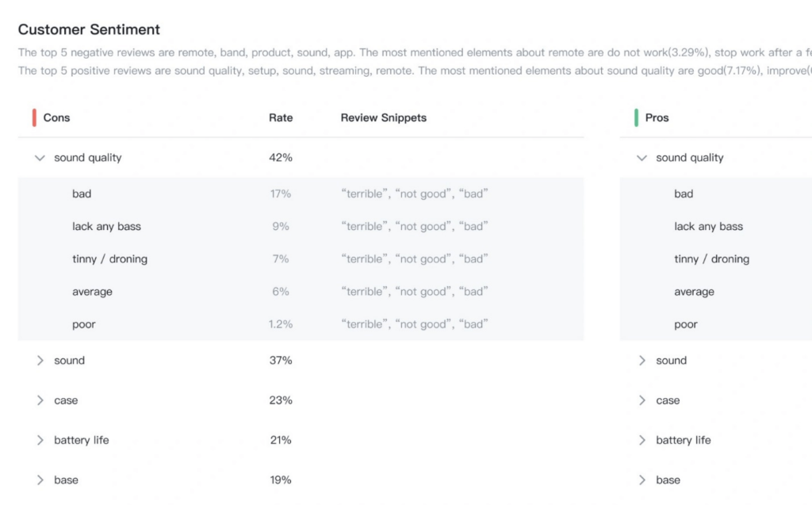Viewport: 812px width, 505px height.
Task: Expand the Pros base row chevron
Action: pos(642,480)
